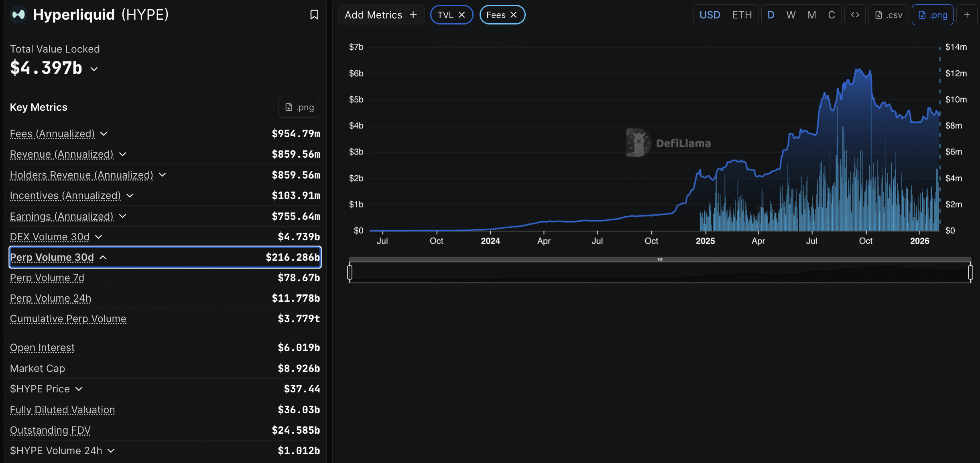Click the $4.397b TVL value
Viewport: 980px width, 463px height.
click(x=46, y=68)
